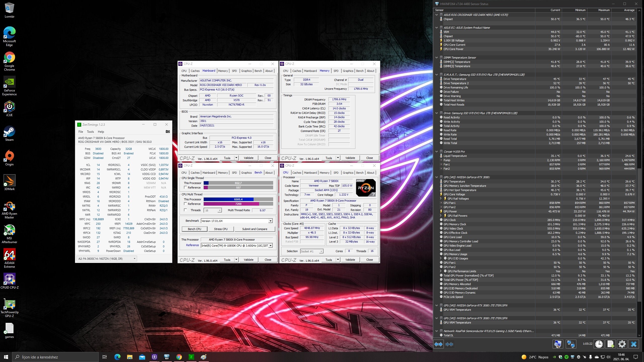Click the HWiNFO shrink columns arrows icon
The width and height of the screenshot is (644, 362).
pyautogui.click(x=449, y=344)
